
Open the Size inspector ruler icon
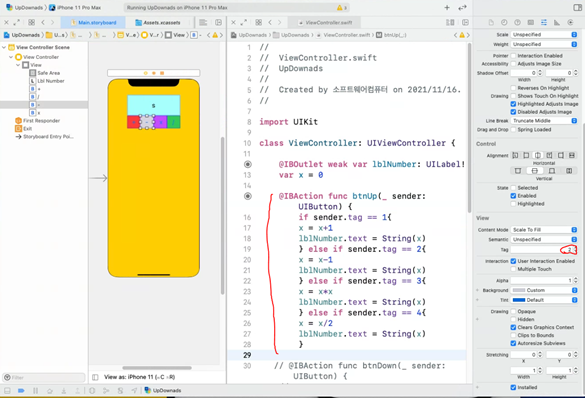pyautogui.click(x=557, y=23)
